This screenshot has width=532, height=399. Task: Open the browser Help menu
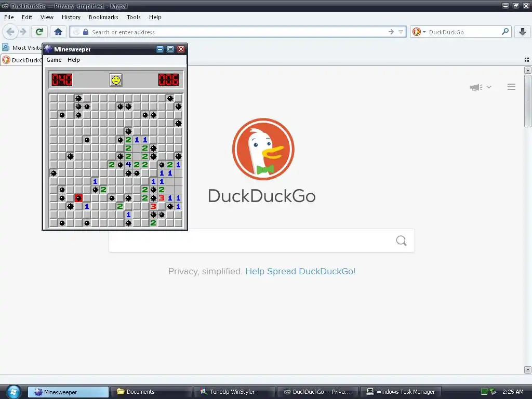tap(155, 17)
